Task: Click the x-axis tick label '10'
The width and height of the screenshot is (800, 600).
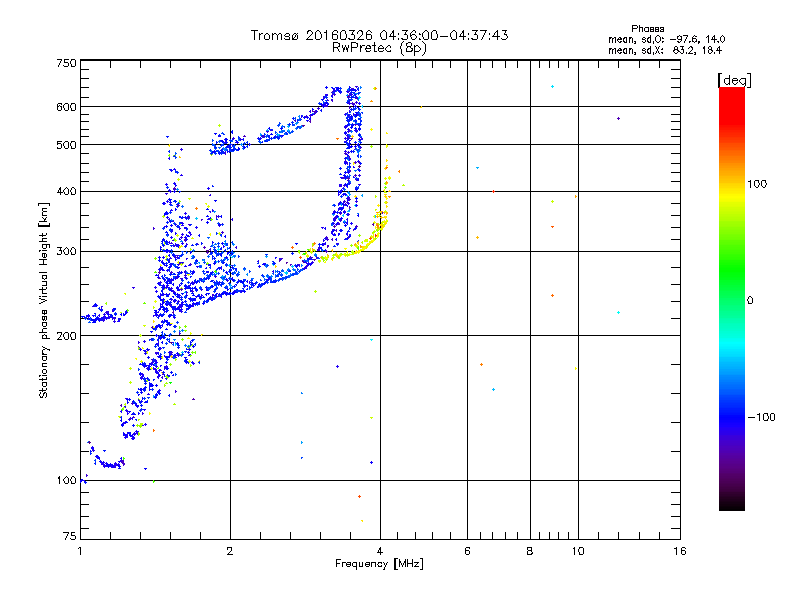Action: (578, 551)
